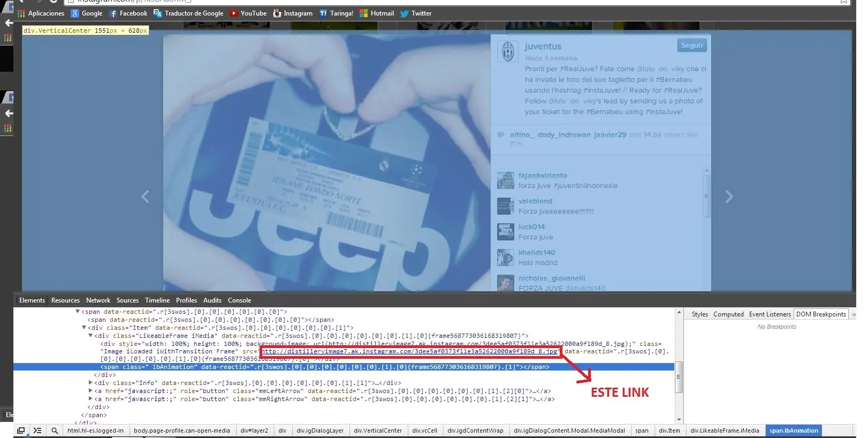Show more sidebar tabs chevron
The image size is (868, 438).
854,314
